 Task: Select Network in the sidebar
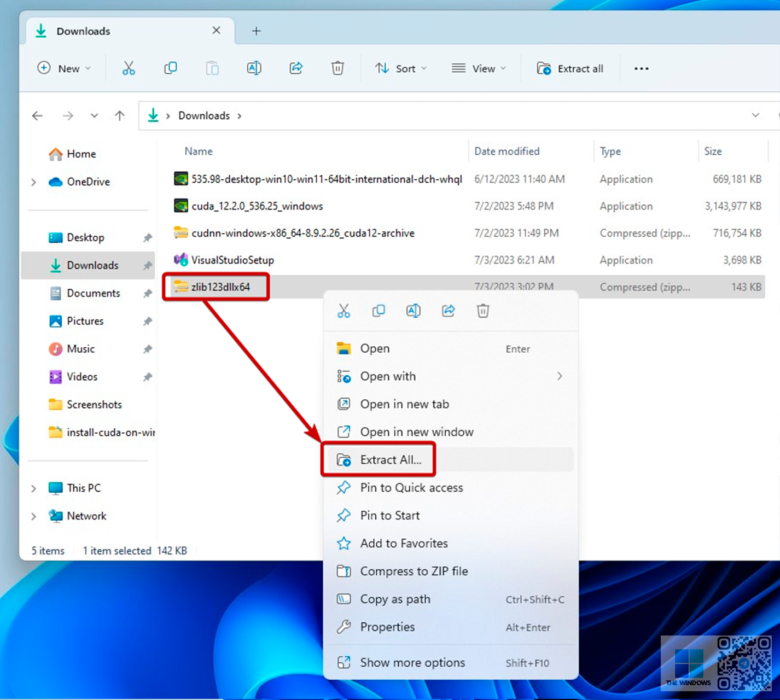tap(78, 516)
